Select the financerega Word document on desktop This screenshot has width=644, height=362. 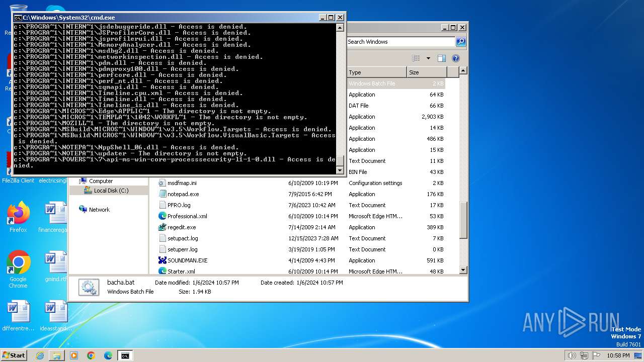pyautogui.click(x=53, y=217)
